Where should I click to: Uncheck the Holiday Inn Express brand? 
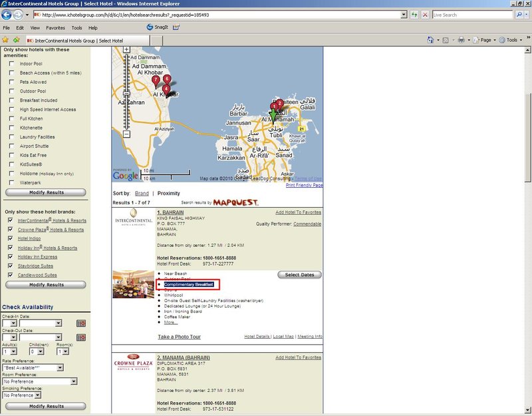coord(11,257)
